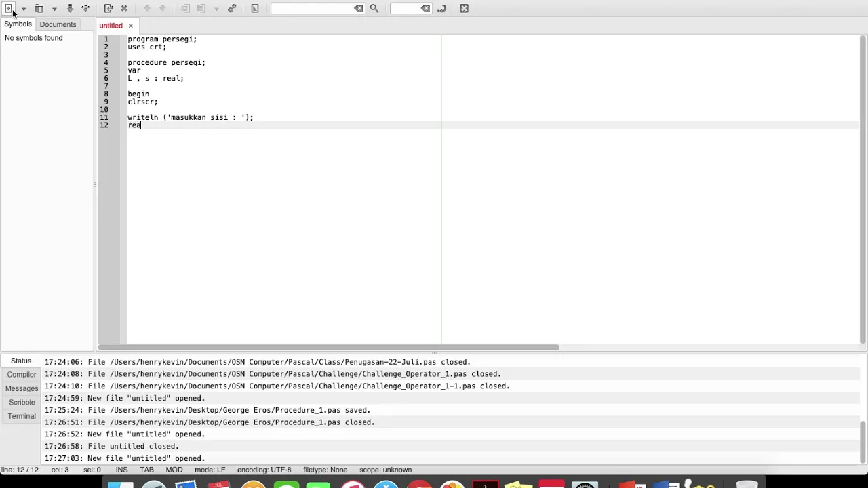
Task: Create a new file with toolbar New icon
Action: pos(9,8)
